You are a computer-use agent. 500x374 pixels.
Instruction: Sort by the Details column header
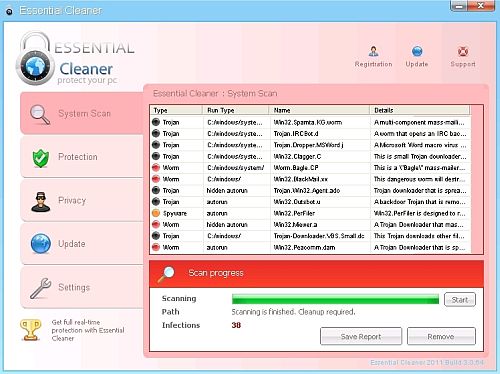pos(420,110)
